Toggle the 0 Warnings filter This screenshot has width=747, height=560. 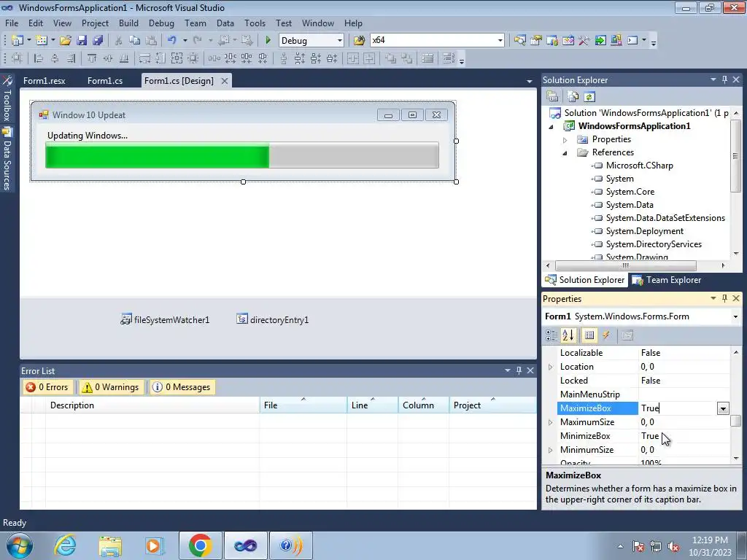point(111,387)
